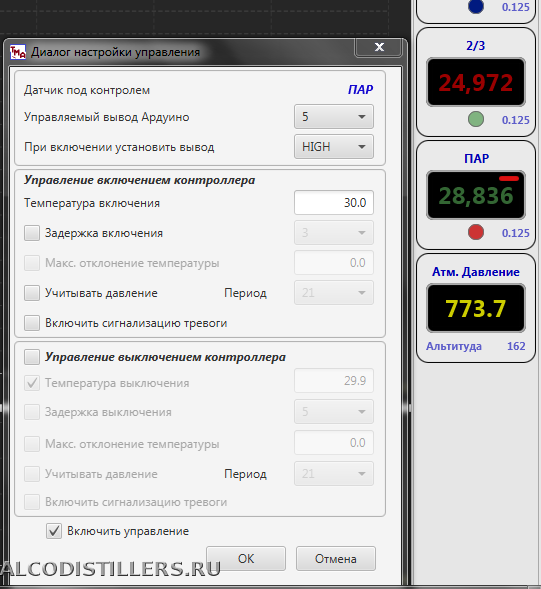The width and height of the screenshot is (541, 589).
Task: Click the red indicator bar on ПАР display
Action: pos(509,178)
